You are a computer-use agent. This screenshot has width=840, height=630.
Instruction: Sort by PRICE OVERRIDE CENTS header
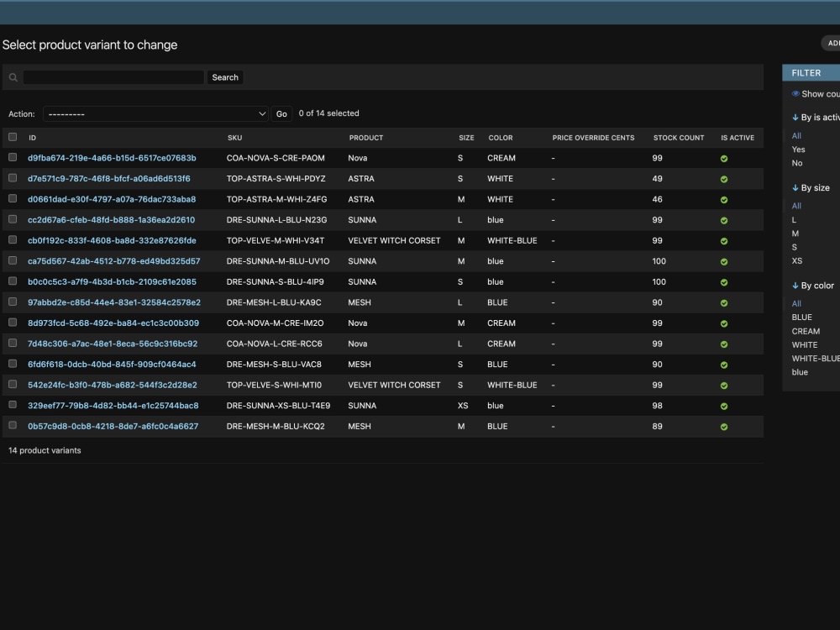(593, 138)
